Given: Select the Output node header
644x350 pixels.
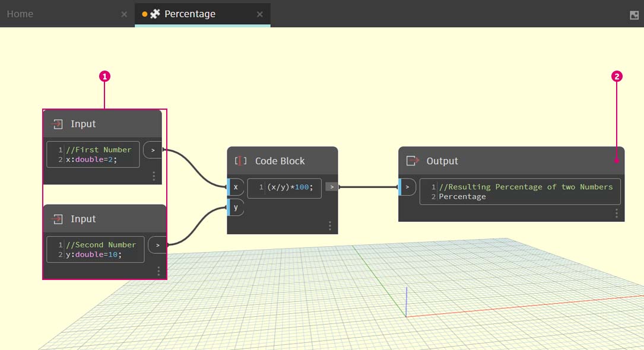Looking at the screenshot, I should tap(511, 160).
